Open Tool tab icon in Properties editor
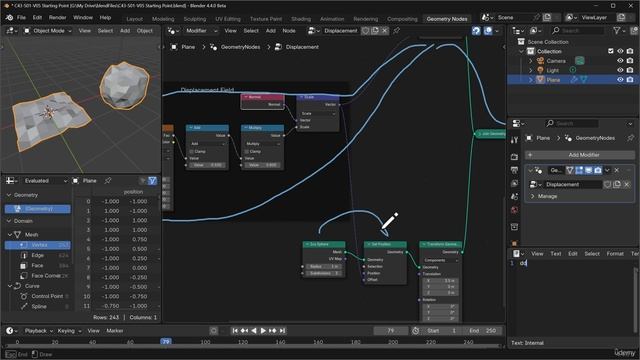The width and height of the screenshot is (640, 360). point(514,140)
